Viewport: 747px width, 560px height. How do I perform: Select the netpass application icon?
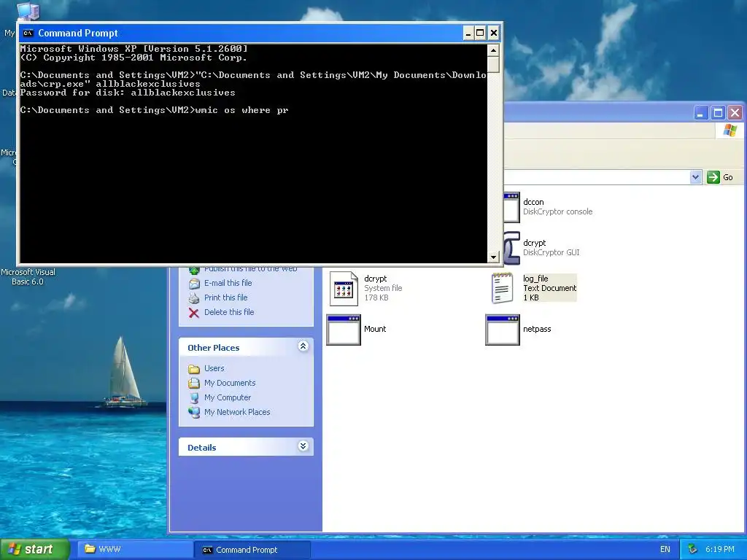(x=503, y=330)
